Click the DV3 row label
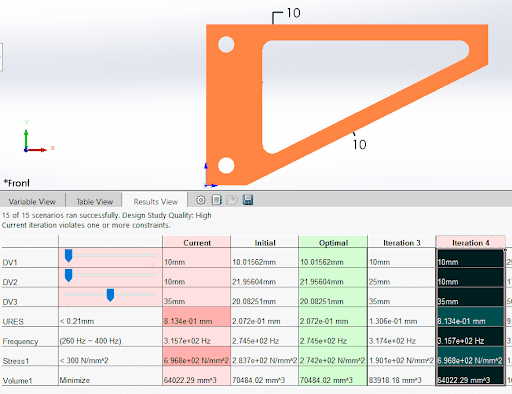 [10, 302]
